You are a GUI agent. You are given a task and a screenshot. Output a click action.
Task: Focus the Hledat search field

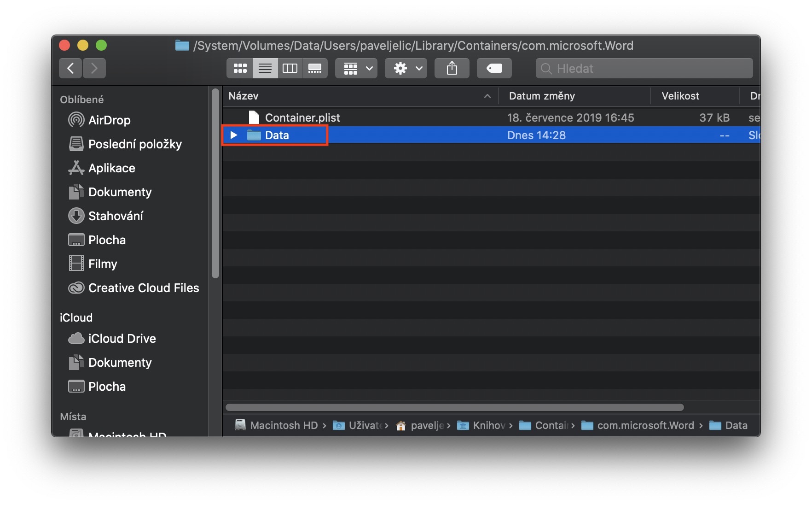tap(644, 68)
